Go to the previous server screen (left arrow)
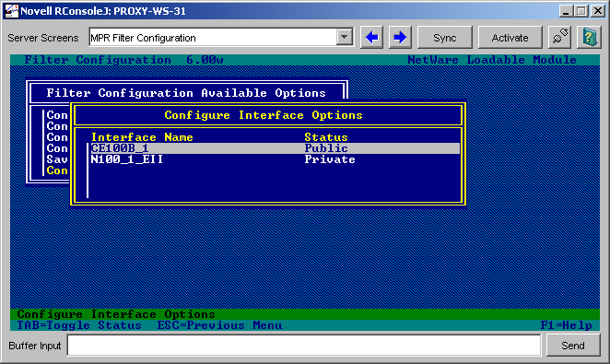Screen dimensions: 610x364 tap(371, 38)
